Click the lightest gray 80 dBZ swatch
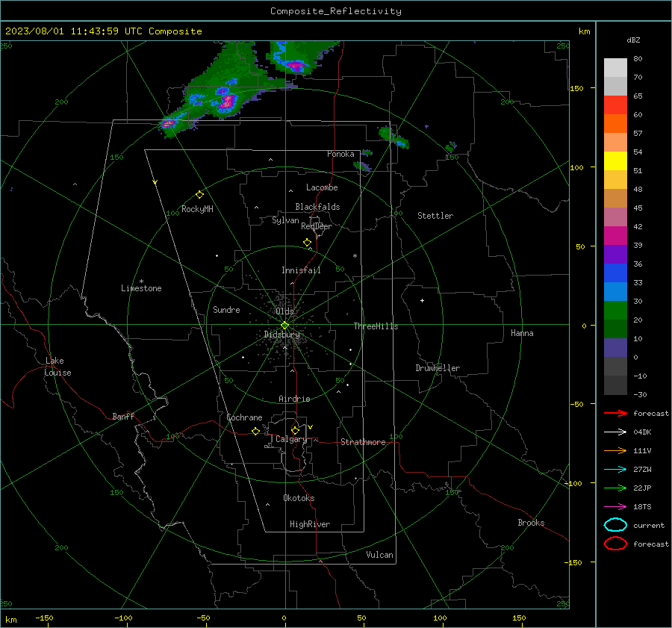This screenshot has height=628, width=672. 615,67
